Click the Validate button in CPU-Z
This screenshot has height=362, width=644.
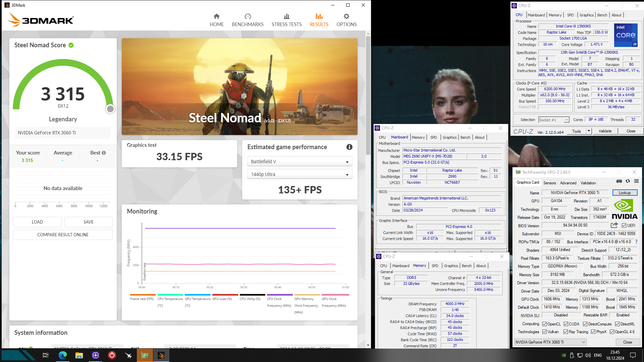tap(605, 131)
